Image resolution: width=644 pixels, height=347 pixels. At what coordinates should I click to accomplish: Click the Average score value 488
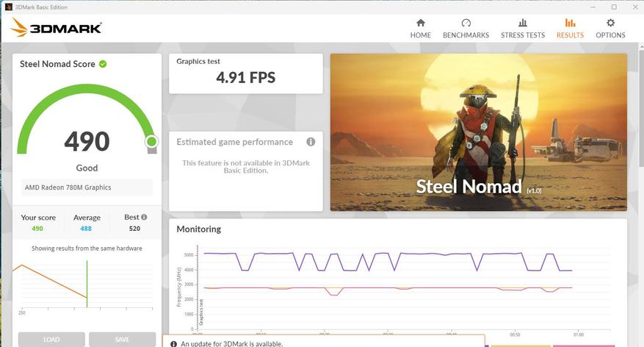click(86, 229)
